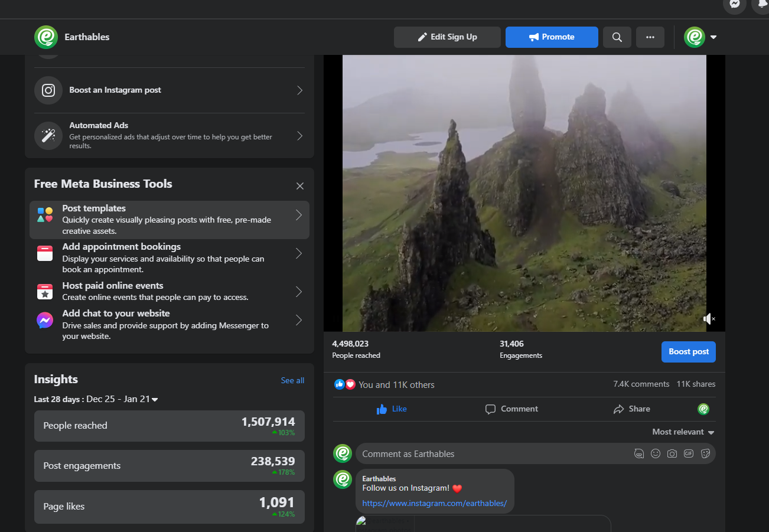Click the search magnifier button
Screen dimensions: 769x532
[617, 37]
